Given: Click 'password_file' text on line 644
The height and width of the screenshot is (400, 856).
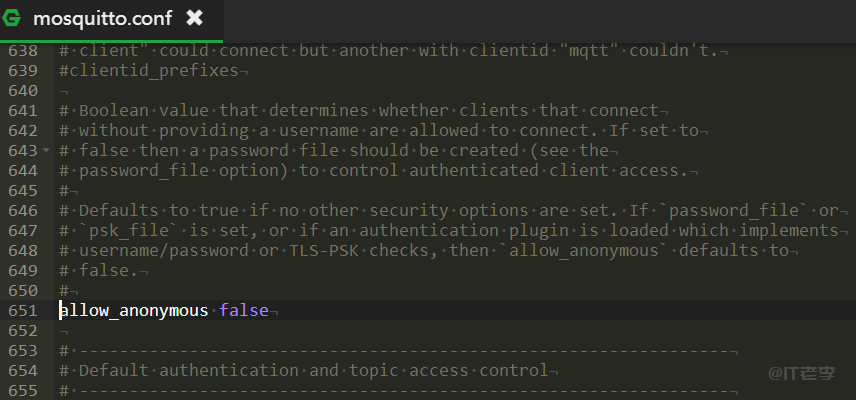Looking at the screenshot, I should click(x=143, y=170).
